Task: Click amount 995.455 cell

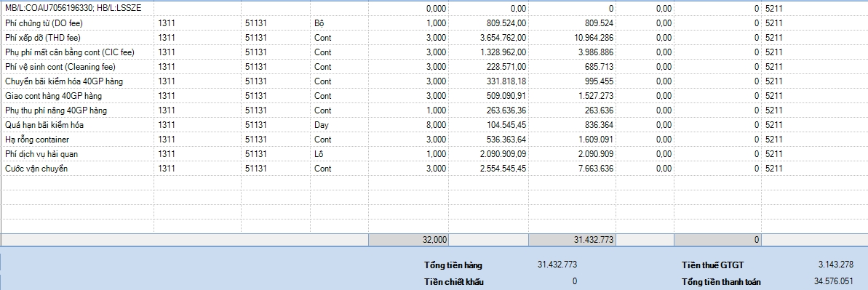Action: 573,81
